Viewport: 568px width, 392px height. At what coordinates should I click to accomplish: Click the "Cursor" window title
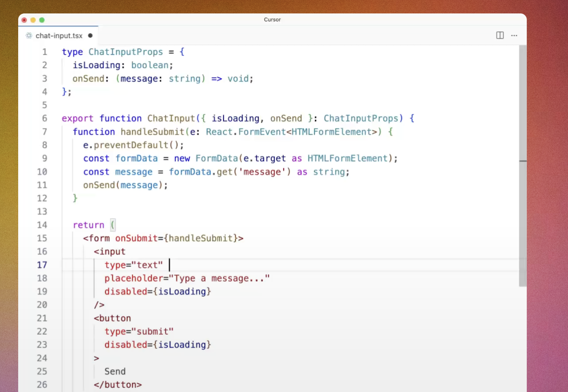[x=273, y=19]
